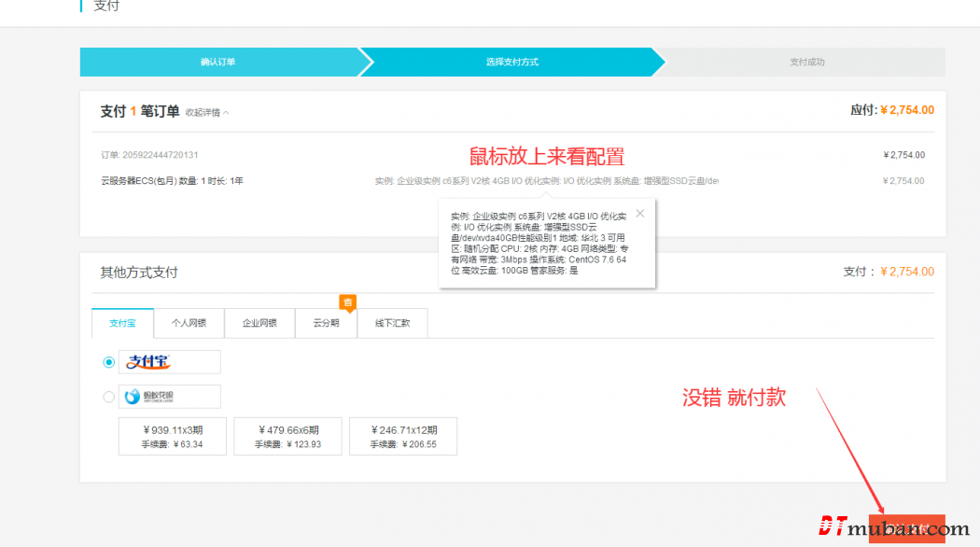Viewport: 980px width, 547px height.
Task: Open the 线下汇款 tab
Action: coord(392,323)
